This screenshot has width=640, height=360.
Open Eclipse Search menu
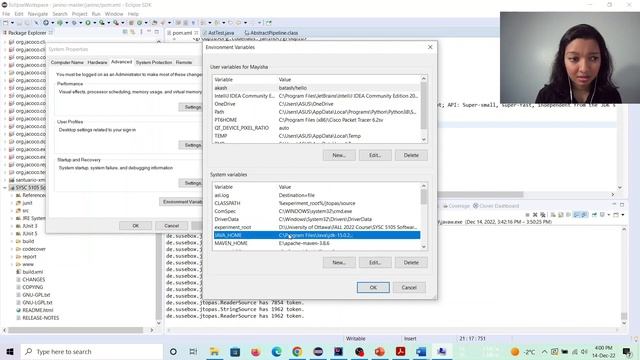(x=60, y=14)
